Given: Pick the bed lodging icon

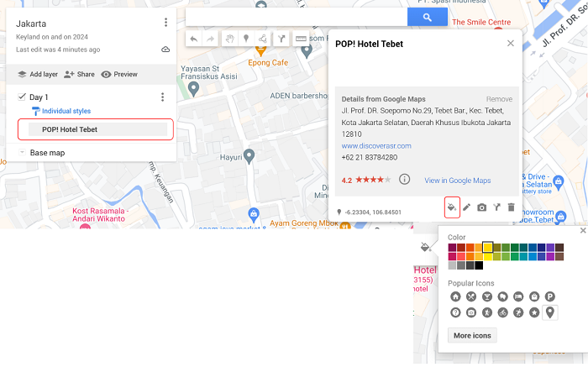Looking at the screenshot, I should coord(518,297).
